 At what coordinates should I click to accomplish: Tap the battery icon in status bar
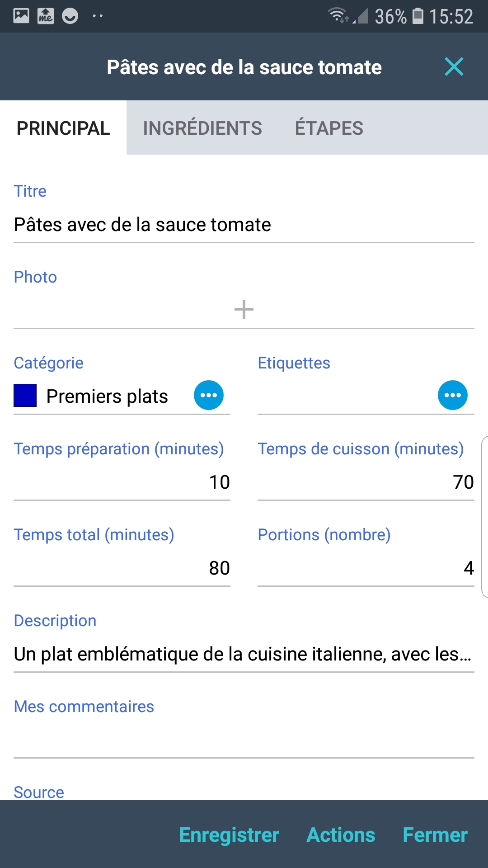418,16
